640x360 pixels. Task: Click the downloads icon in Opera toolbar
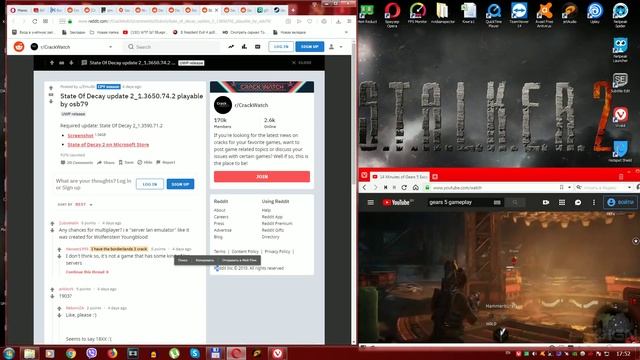[338, 21]
